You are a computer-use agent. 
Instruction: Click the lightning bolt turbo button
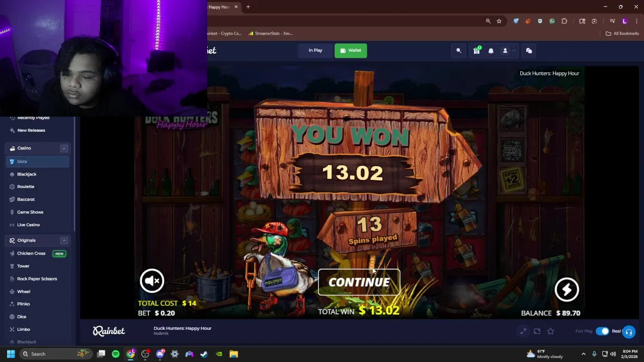(x=567, y=289)
